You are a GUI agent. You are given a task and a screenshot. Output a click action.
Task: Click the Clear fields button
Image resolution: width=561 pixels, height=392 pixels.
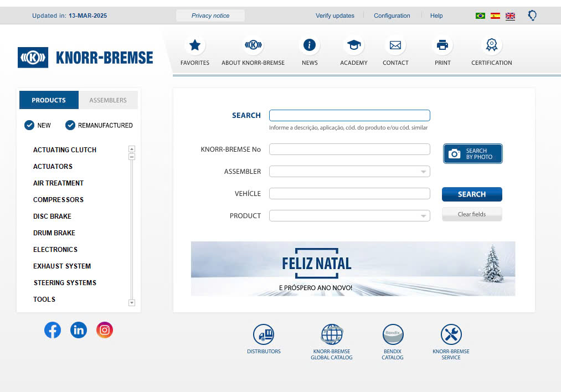tap(472, 214)
